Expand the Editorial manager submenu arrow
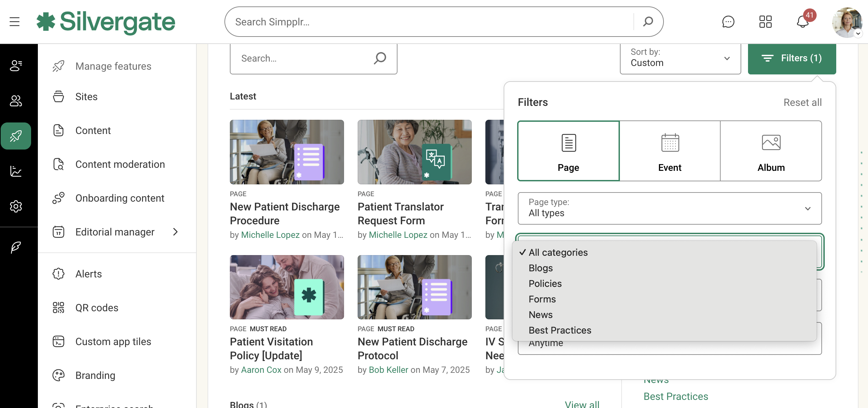This screenshot has height=408, width=868. pos(175,232)
